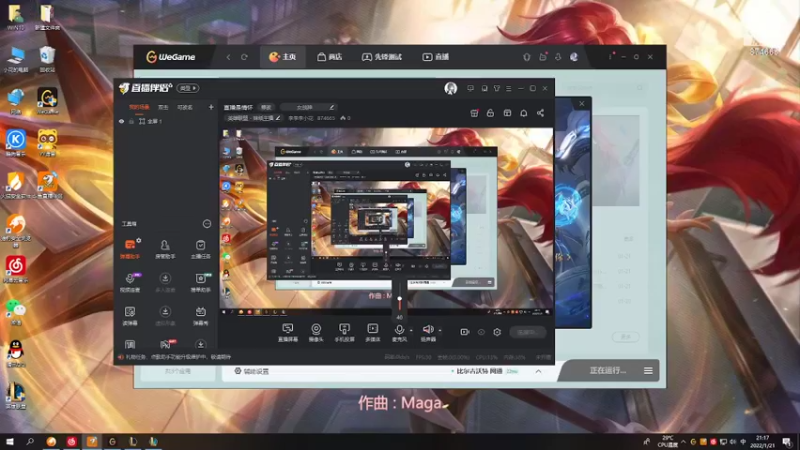Switch to WeGame 主页 tab
Viewport: 800px width, 450px height.
click(x=283, y=57)
